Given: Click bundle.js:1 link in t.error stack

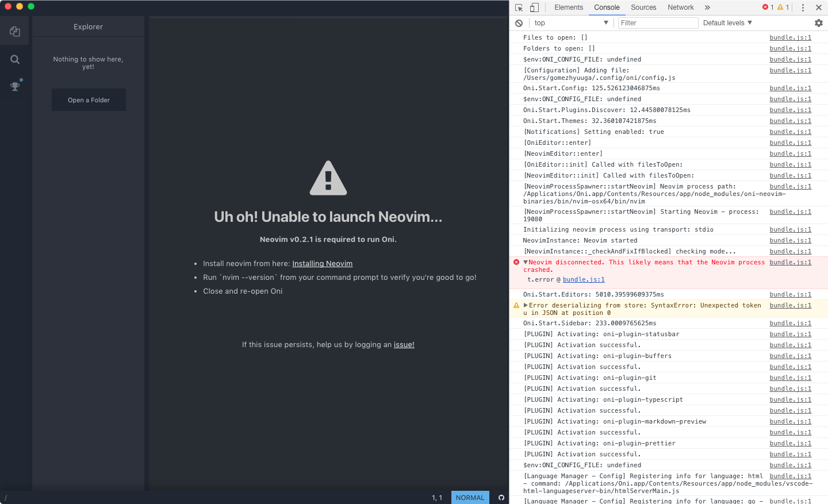Looking at the screenshot, I should 584,280.
